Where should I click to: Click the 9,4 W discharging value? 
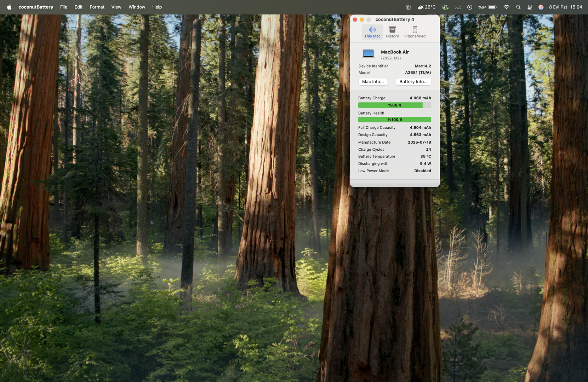[x=426, y=164]
